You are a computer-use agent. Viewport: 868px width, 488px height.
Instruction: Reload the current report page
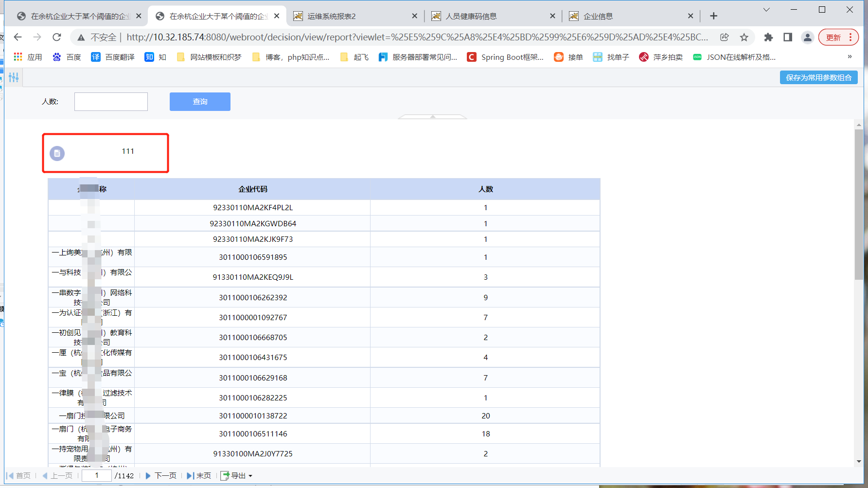57,37
